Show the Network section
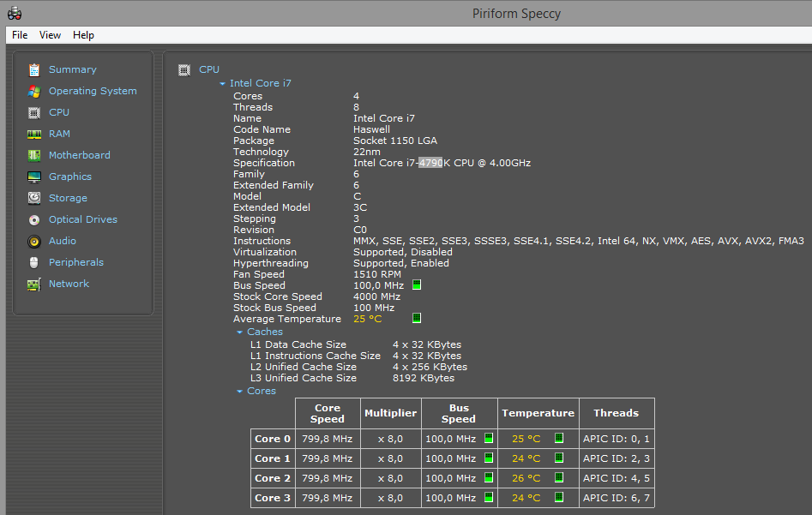The height and width of the screenshot is (515, 812). (69, 284)
